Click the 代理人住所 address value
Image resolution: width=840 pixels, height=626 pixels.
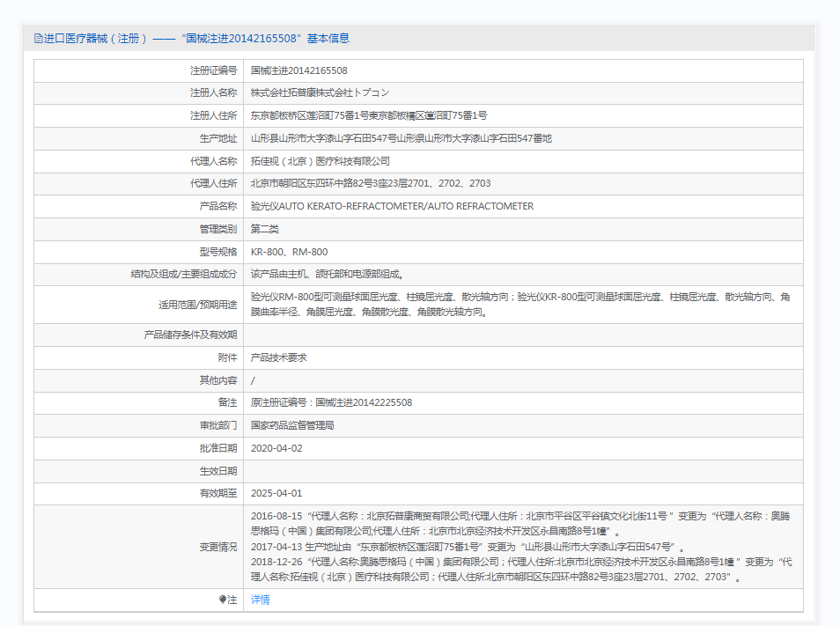point(370,184)
